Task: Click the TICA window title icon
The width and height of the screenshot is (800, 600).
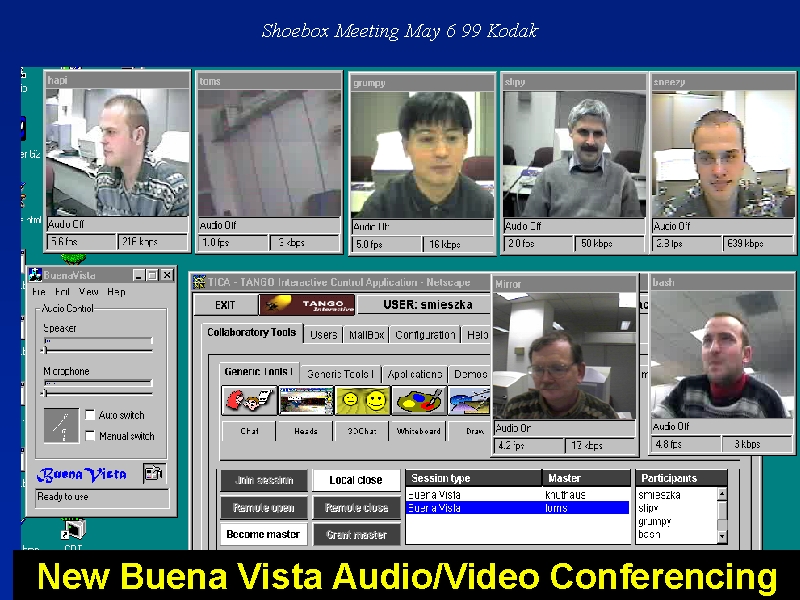Action: coord(199,282)
